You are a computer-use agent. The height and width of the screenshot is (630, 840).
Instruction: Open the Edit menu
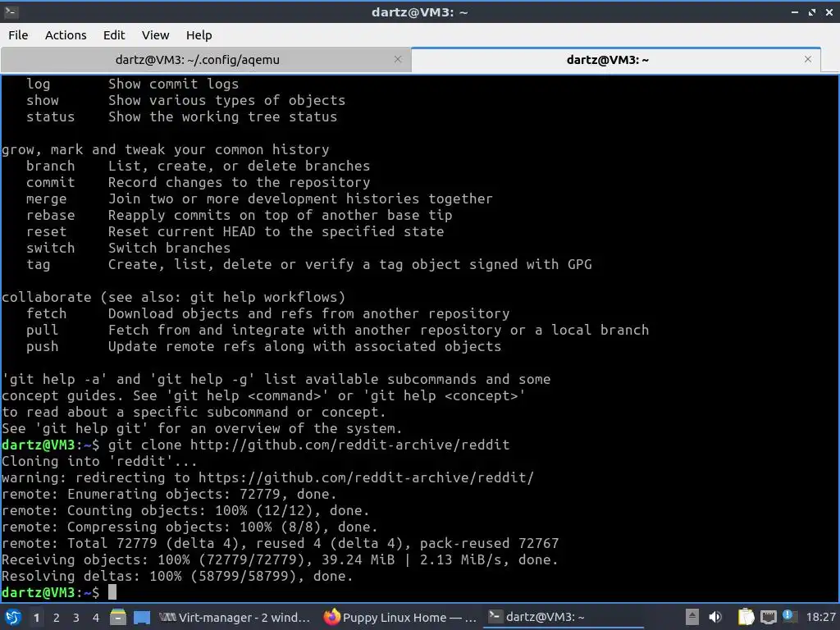tap(113, 34)
